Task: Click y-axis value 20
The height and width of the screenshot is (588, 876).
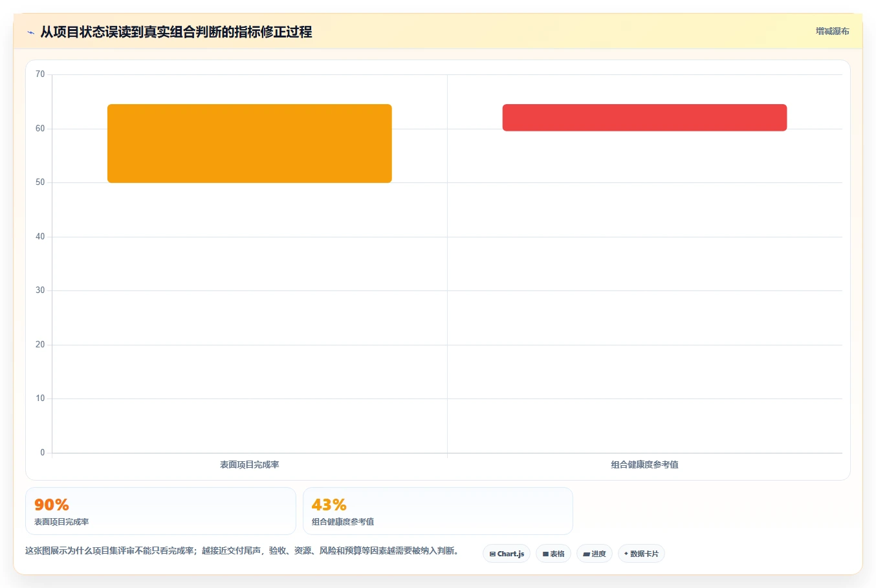Action: 40,345
